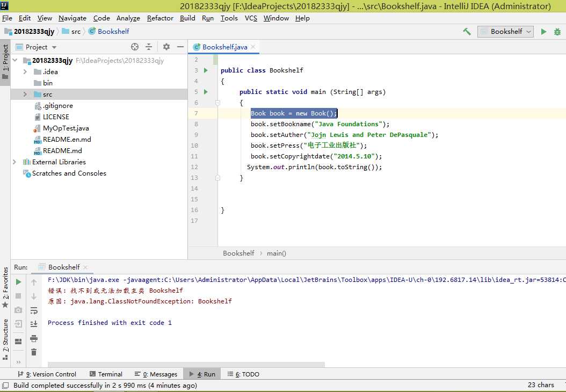Open the Version Control tool window

click(47, 374)
